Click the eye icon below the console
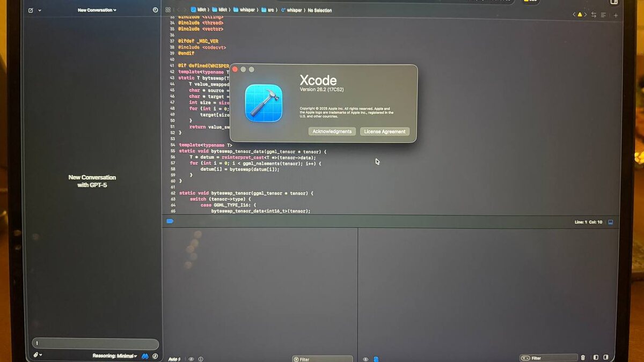Image resolution: width=644 pixels, height=362 pixels. 366,359
